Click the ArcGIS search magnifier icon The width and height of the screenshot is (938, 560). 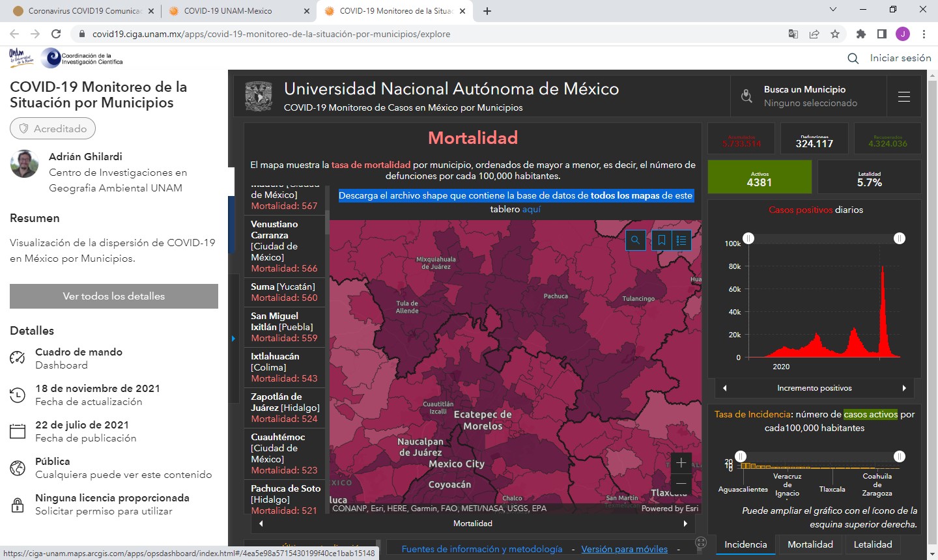tap(853, 59)
